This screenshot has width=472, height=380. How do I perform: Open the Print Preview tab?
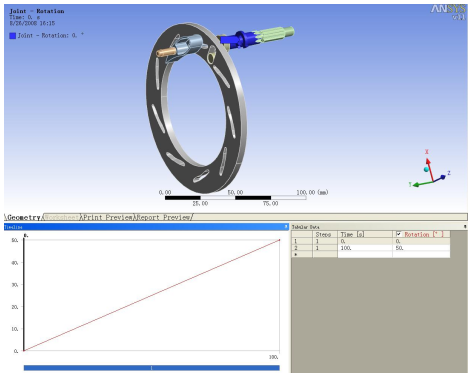tap(108, 217)
